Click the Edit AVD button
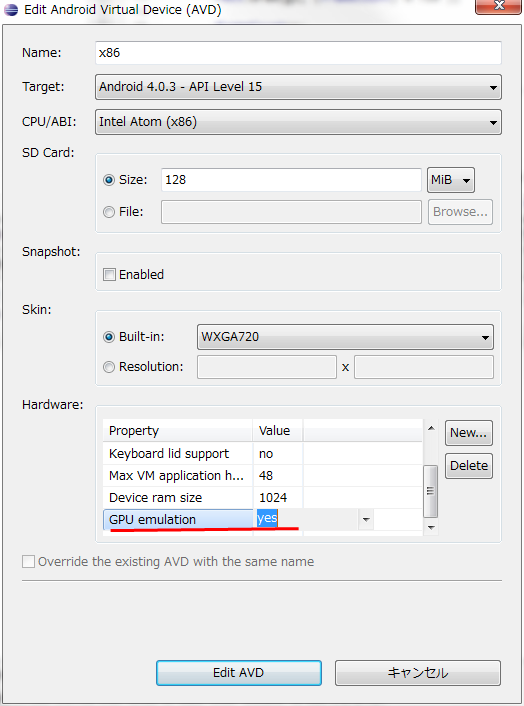 [x=239, y=673]
